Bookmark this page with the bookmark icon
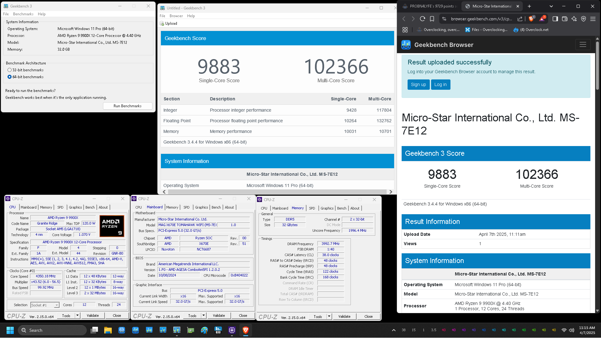This screenshot has width=601, height=364. (432, 19)
